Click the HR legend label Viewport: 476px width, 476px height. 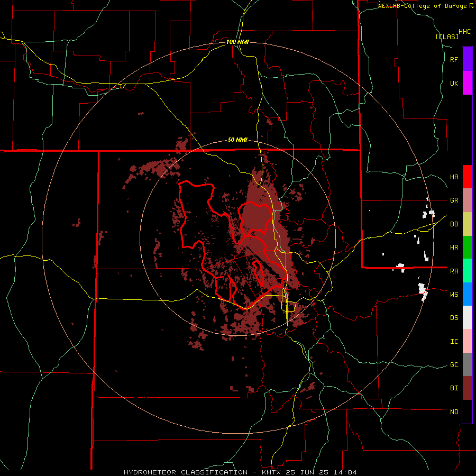point(454,248)
